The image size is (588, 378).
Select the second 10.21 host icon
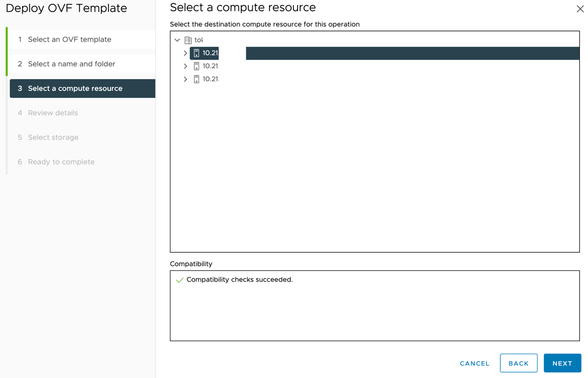pos(197,66)
